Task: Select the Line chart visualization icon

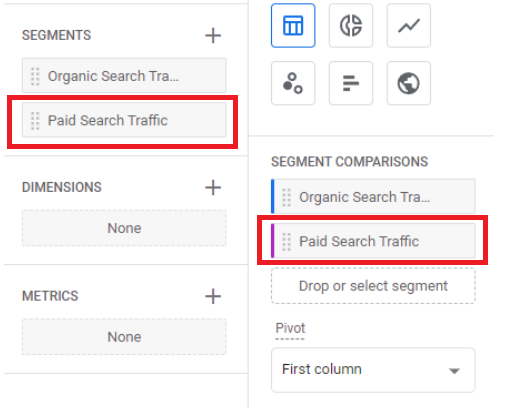Action: (x=409, y=26)
